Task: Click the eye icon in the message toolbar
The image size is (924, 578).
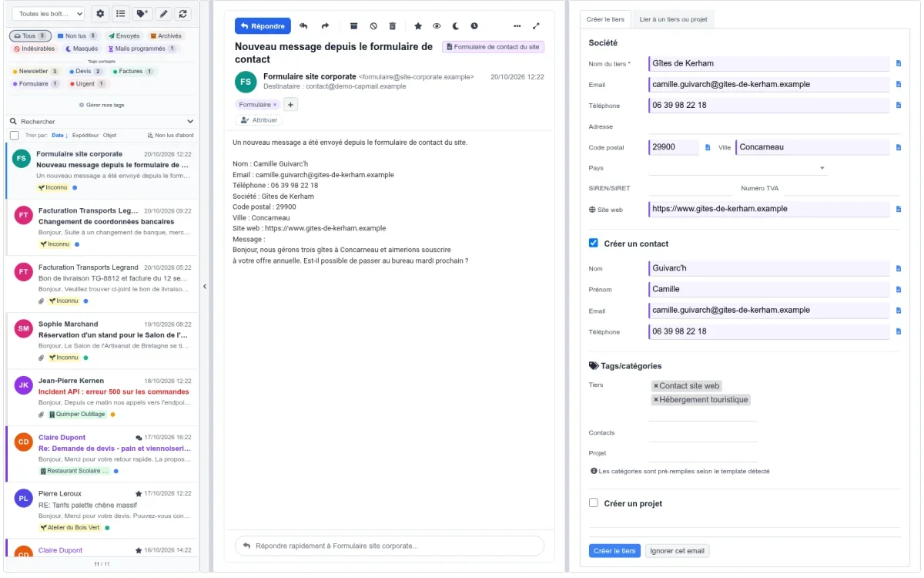Action: 437,26
